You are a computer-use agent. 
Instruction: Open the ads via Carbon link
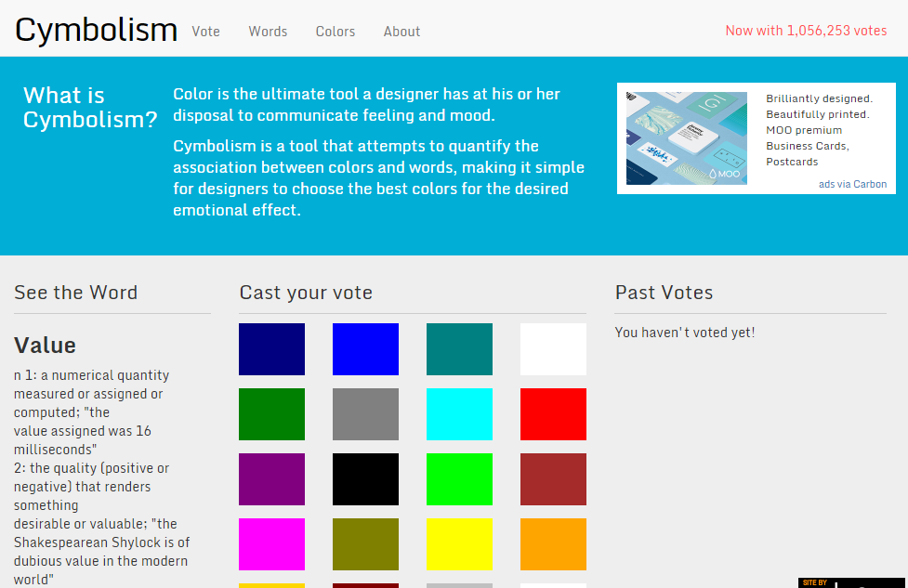pos(852,184)
